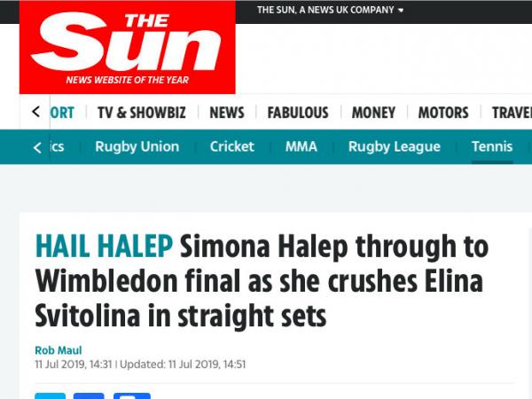Click The Sun logo

[127, 49]
